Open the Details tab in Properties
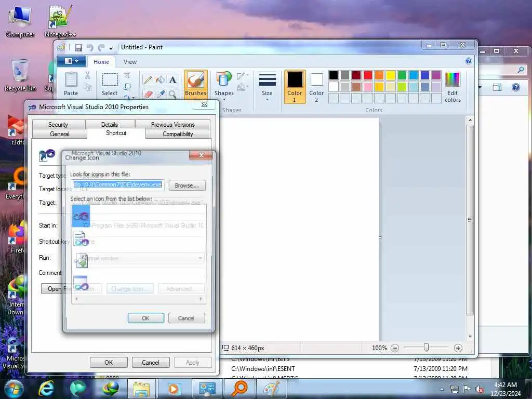 pos(109,125)
